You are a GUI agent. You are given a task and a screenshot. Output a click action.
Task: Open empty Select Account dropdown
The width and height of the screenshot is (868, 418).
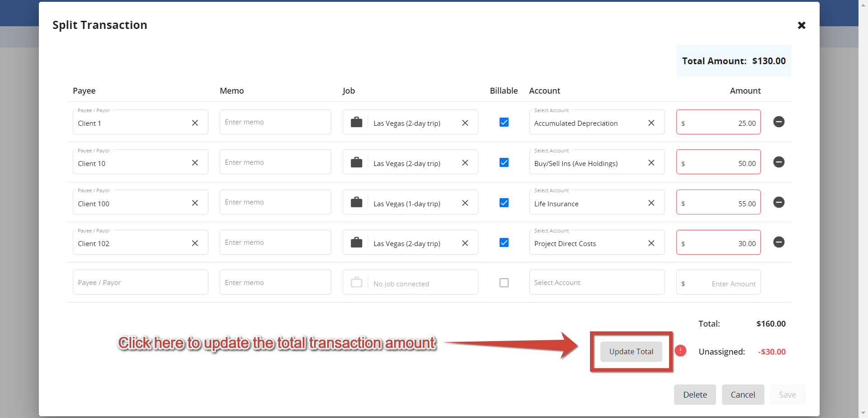[x=597, y=282]
